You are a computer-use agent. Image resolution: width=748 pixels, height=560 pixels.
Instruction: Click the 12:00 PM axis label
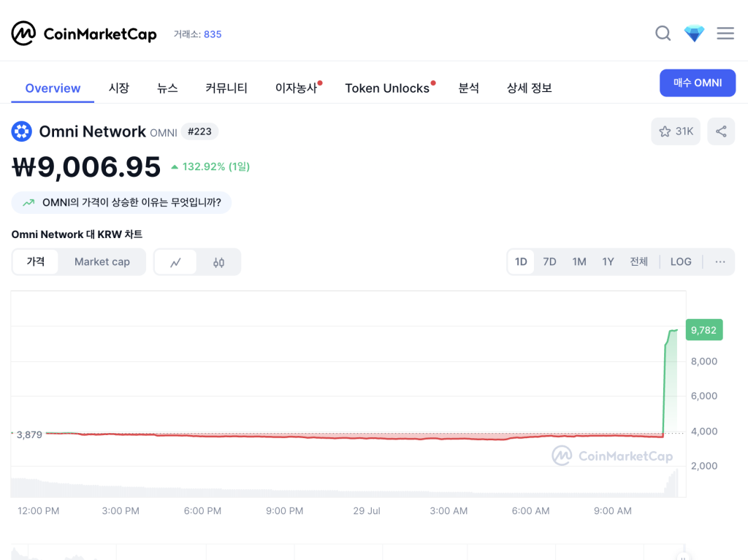pyautogui.click(x=39, y=511)
